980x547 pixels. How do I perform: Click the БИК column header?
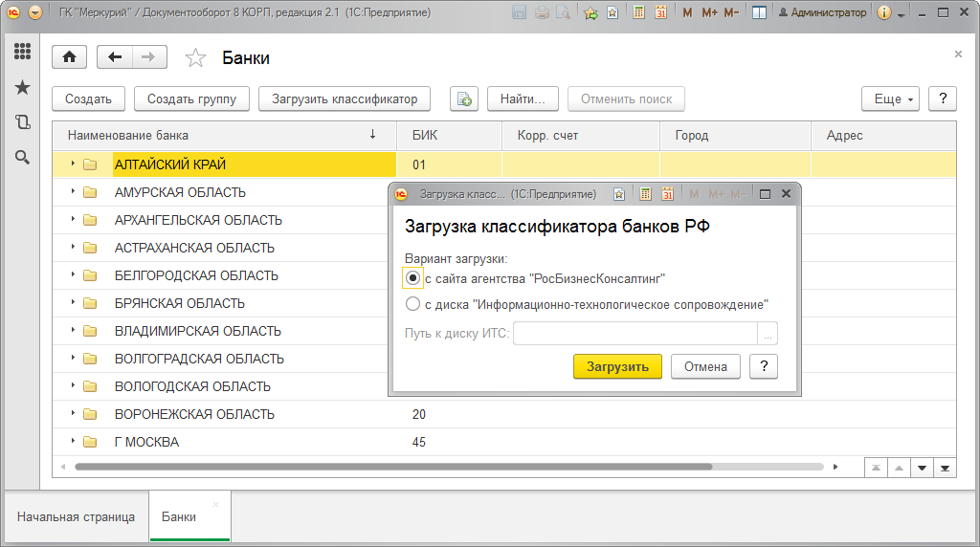[450, 135]
